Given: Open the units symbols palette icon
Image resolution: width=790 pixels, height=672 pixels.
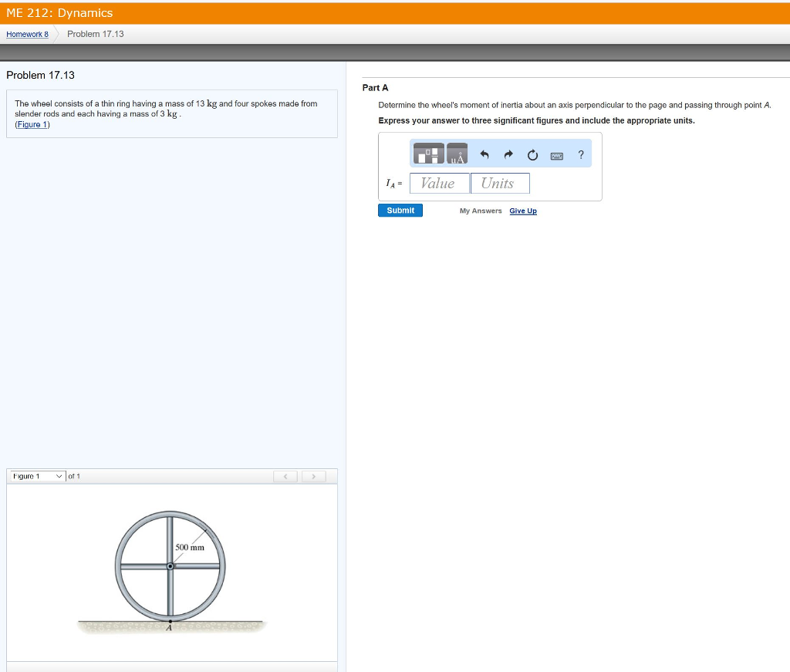Looking at the screenshot, I should [457, 154].
